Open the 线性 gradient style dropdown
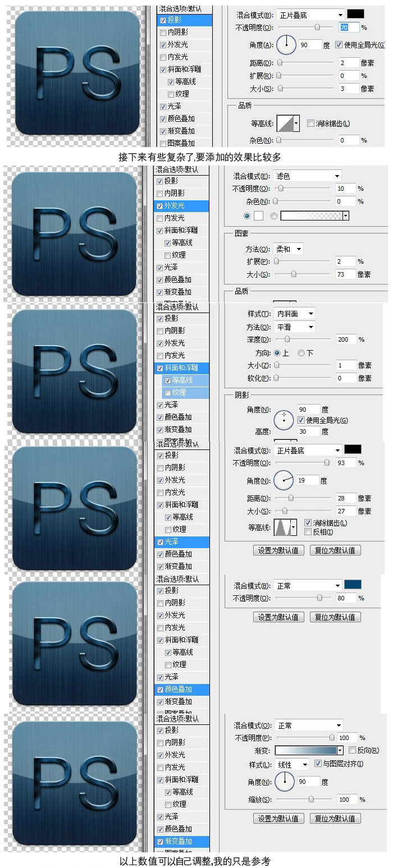Screen dimensions: 393x868 [292, 764]
